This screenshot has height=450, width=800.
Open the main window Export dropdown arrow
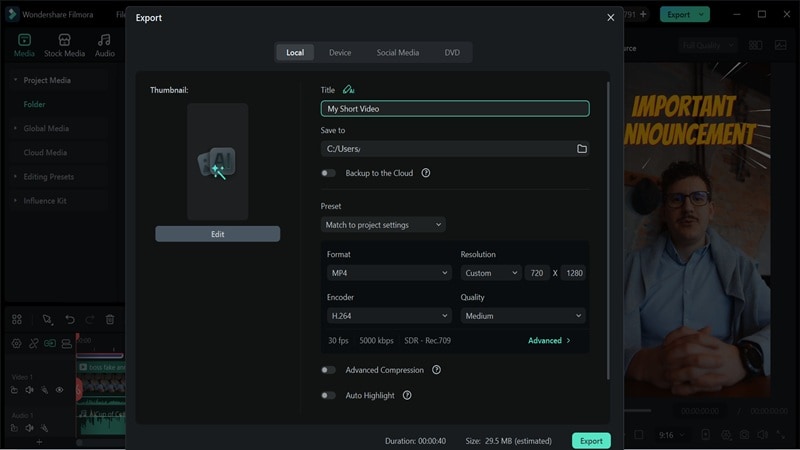702,14
